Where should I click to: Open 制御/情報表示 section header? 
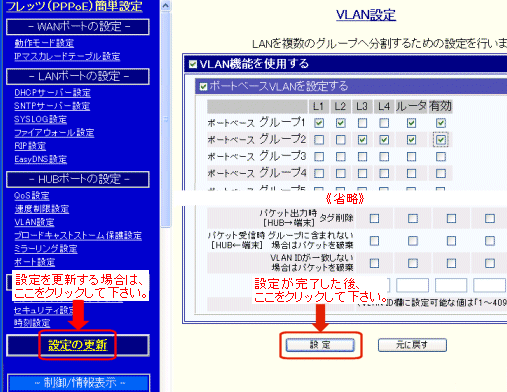[x=79, y=383]
